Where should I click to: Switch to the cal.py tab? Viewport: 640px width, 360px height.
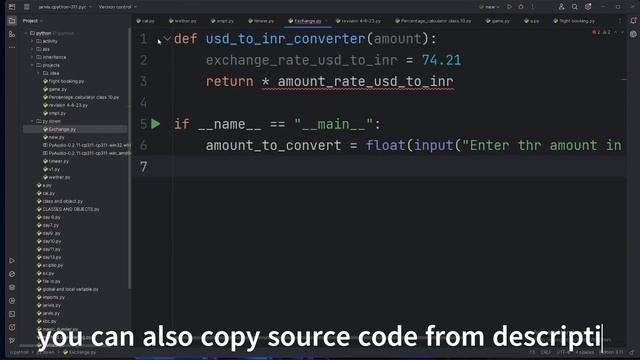click(145, 21)
